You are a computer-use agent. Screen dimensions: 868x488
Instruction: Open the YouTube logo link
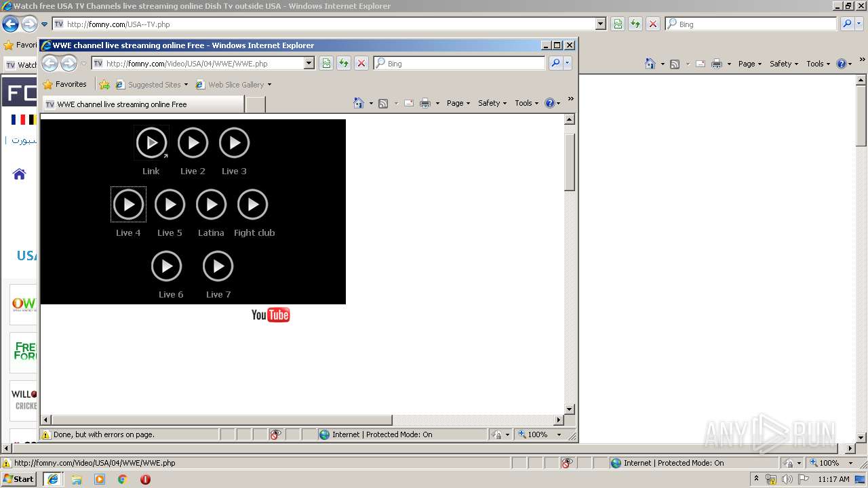pos(271,314)
